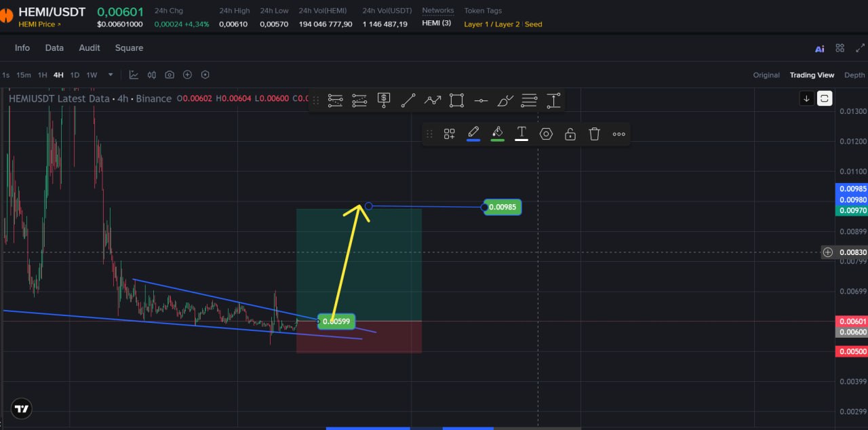The image size is (868, 430).
Task: Change the text color with T icon
Action: (521, 134)
